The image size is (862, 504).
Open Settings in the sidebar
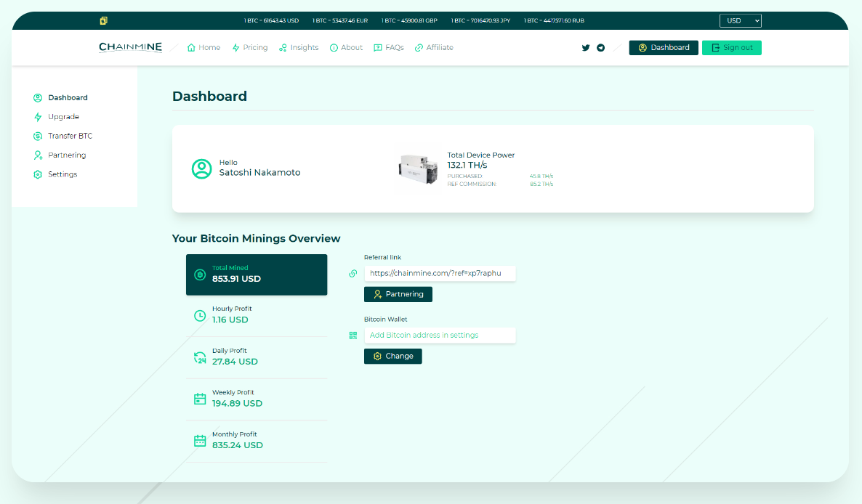pos(55,174)
